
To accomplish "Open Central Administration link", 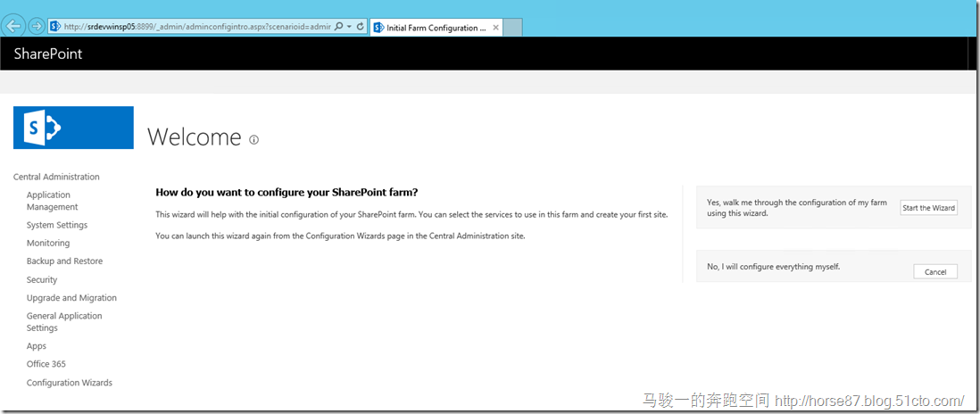I will (56, 177).
